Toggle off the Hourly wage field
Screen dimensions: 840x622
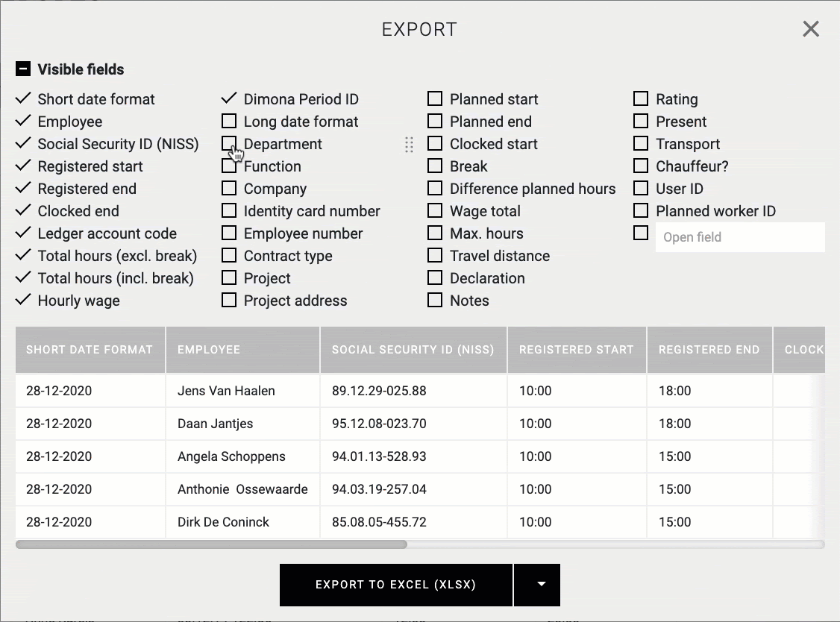tap(23, 301)
